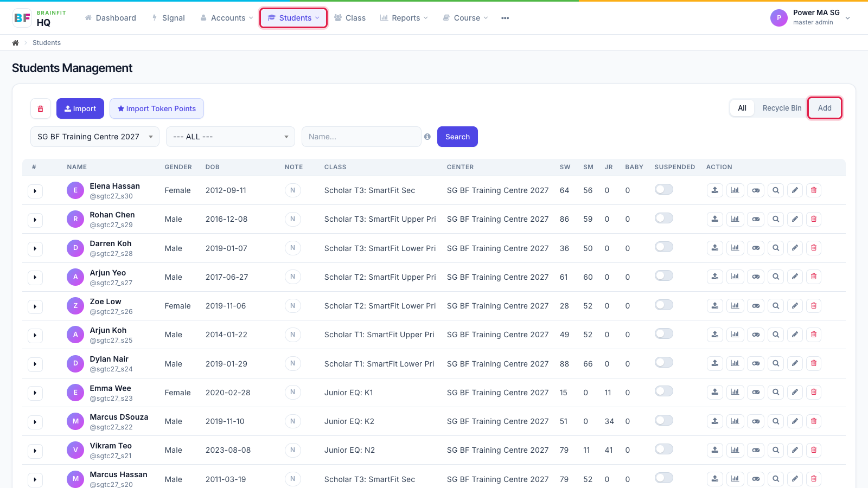Viewport: 868px width, 488px height.
Task: Click upload icon in Elena Hassan row
Action: click(715, 190)
